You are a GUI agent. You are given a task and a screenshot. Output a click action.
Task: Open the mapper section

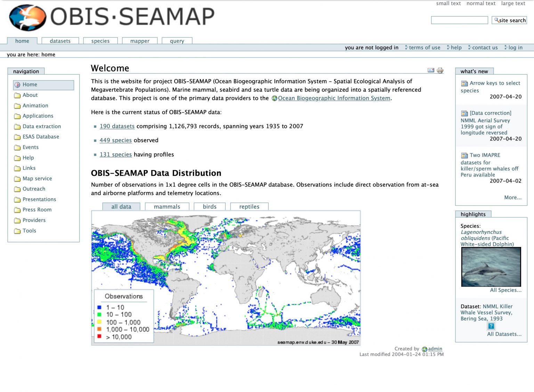point(139,41)
